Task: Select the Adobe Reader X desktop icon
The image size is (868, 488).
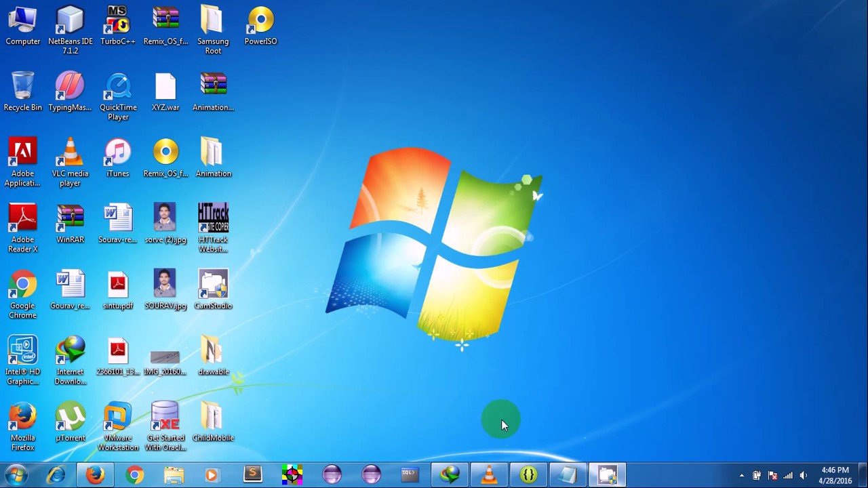Action: point(22,229)
